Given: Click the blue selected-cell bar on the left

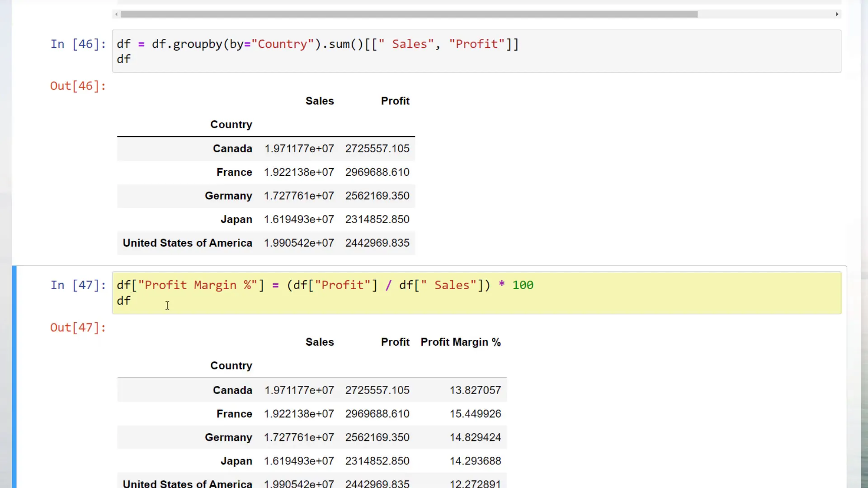Looking at the screenshot, I should 14,376.
